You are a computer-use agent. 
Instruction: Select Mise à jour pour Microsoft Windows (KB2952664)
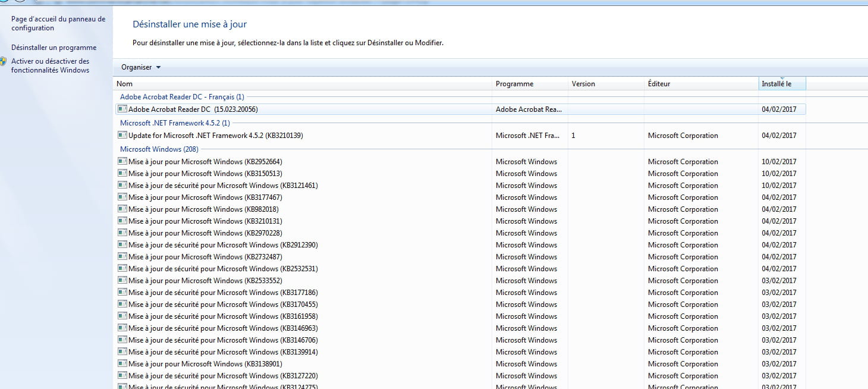click(x=460, y=162)
